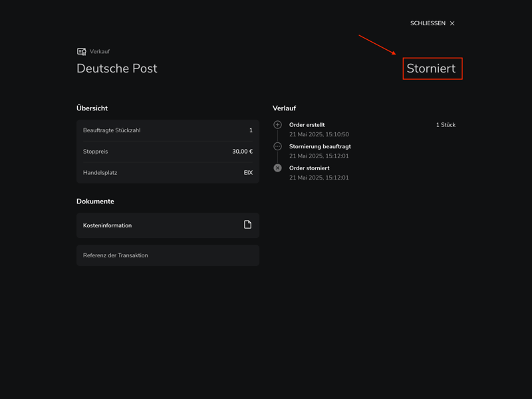This screenshot has width=532, height=399.
Task: Click the Verlauf heading
Action: pos(285,108)
